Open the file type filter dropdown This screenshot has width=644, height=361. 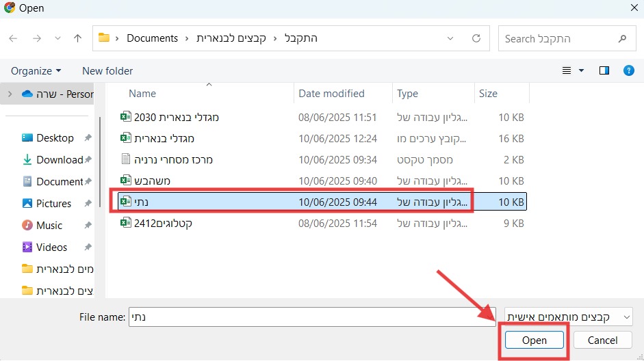pos(568,317)
